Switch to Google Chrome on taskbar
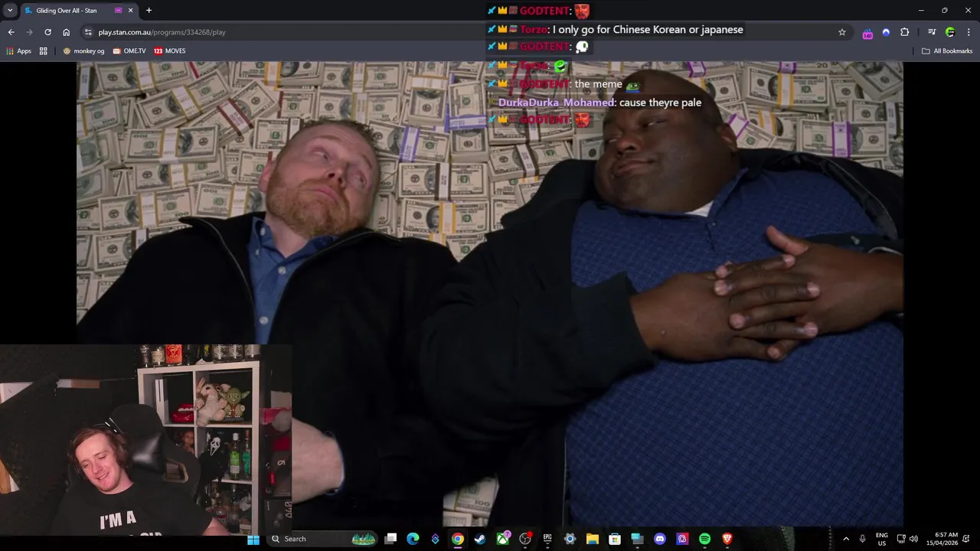The image size is (980, 551). click(x=457, y=539)
